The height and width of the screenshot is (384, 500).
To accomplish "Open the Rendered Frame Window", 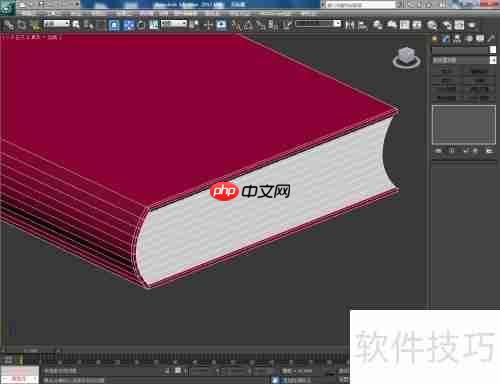I will 459,25.
